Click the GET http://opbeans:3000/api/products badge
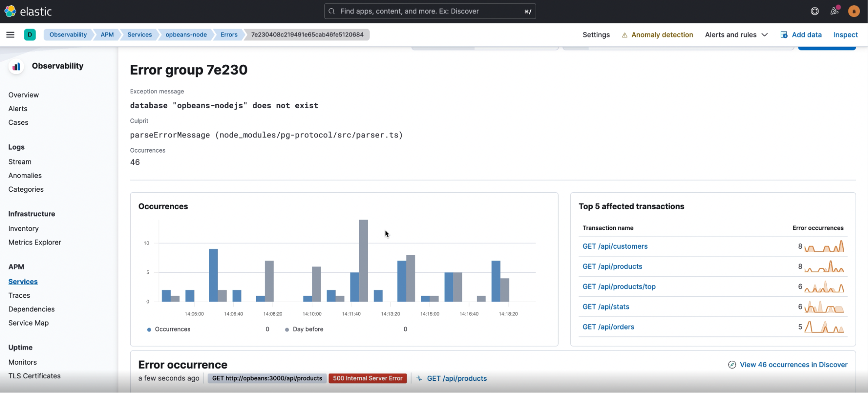This screenshot has width=868, height=393. pos(267,379)
